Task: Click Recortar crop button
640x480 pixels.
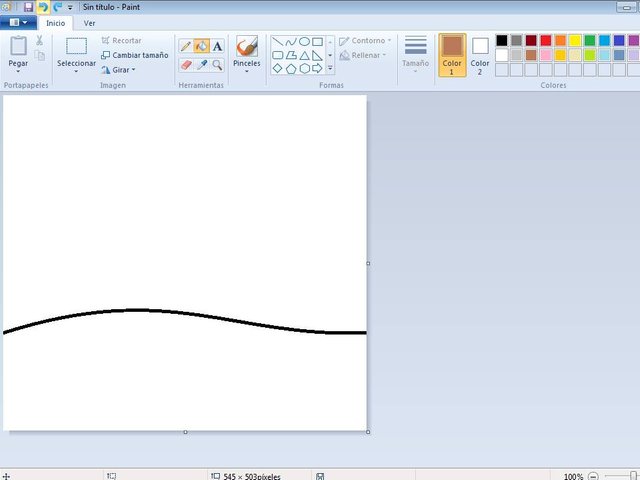Action: pos(121,40)
